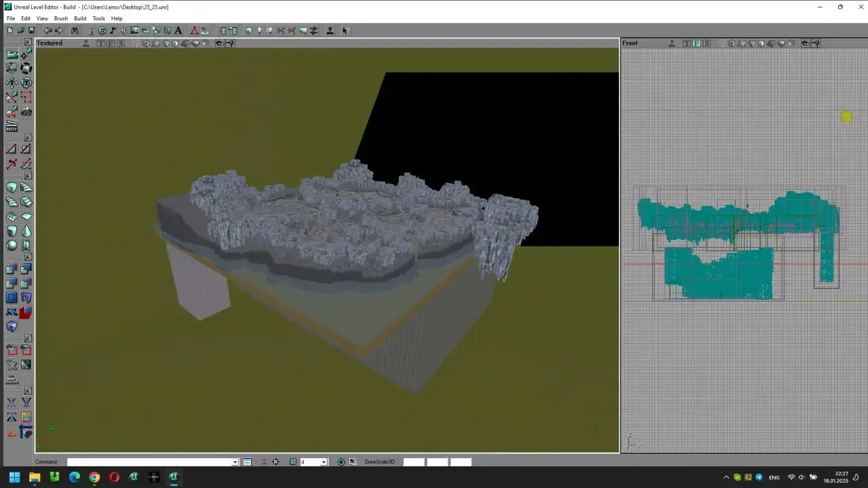Viewport: 868px width, 488px height.
Task: Save the level with the floppy icon
Action: 32,30
